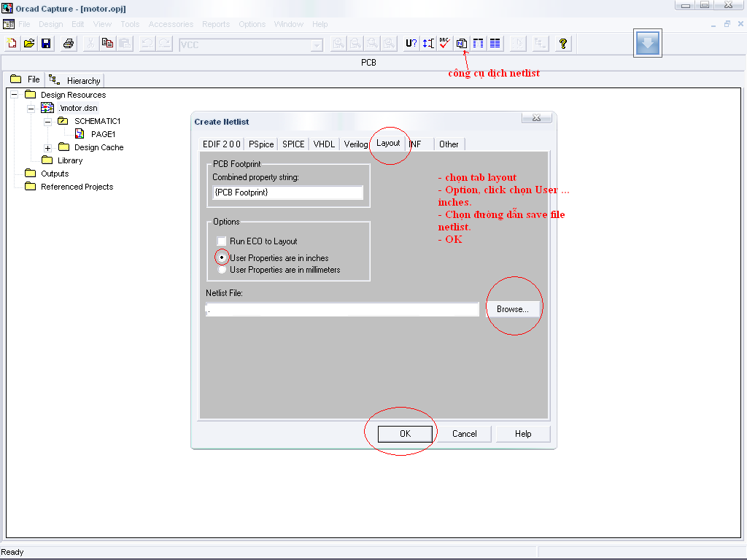Click the Cut scissors icon

coord(90,44)
